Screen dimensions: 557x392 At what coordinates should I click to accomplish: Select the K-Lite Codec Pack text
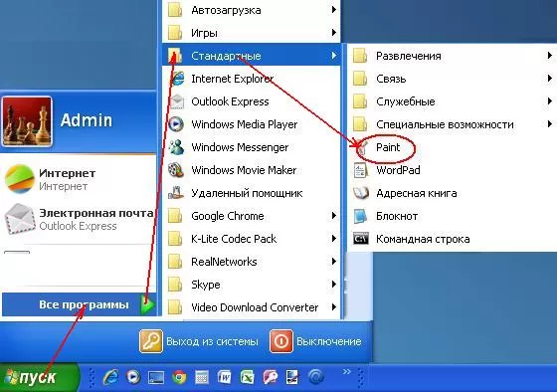click(x=234, y=239)
